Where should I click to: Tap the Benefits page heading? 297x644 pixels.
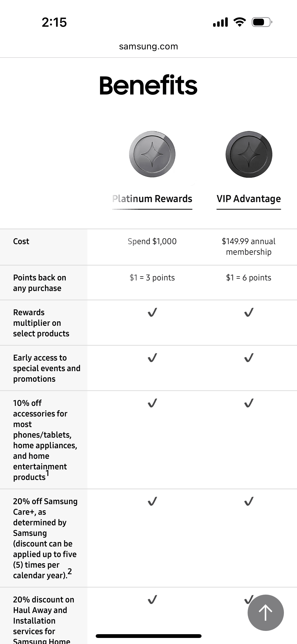[148, 85]
